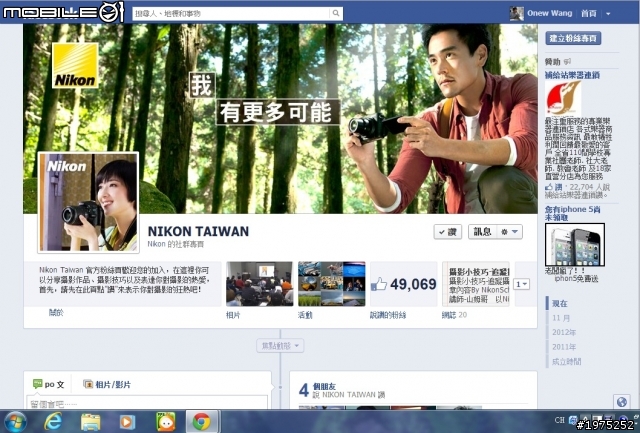Select the po 文 post tab
The image size is (640, 433).
49,384
